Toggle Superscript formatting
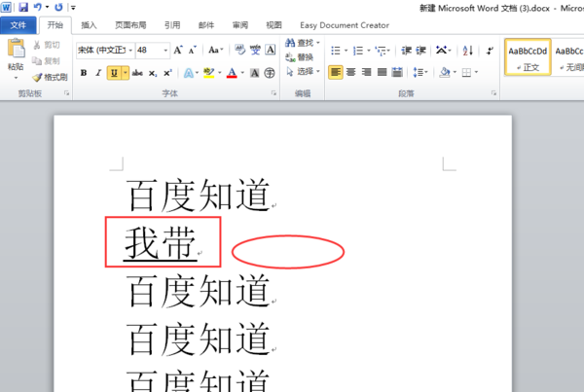The height and width of the screenshot is (392, 584). coord(167,73)
